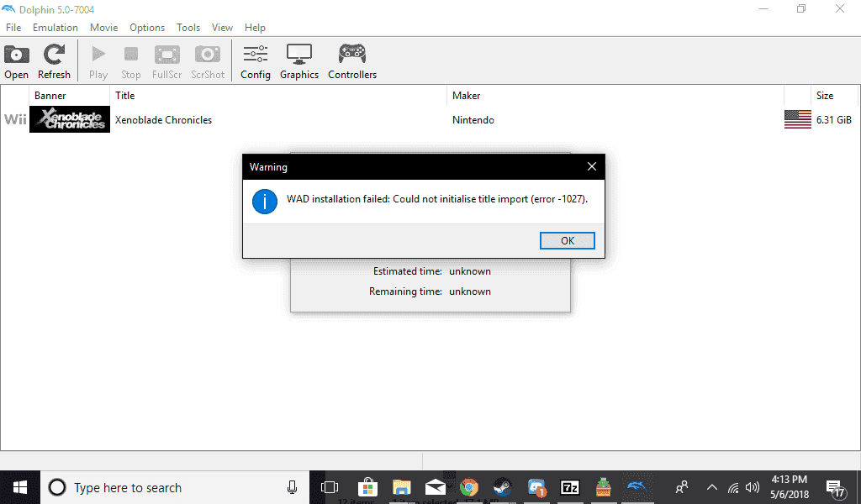Open the volume speaker icon
Screen dimensions: 861x504
point(753,487)
